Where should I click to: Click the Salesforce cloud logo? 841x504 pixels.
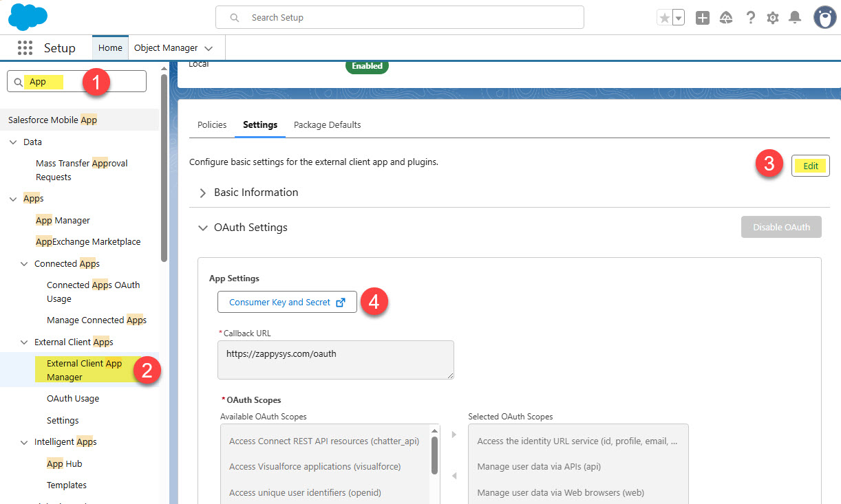28,17
